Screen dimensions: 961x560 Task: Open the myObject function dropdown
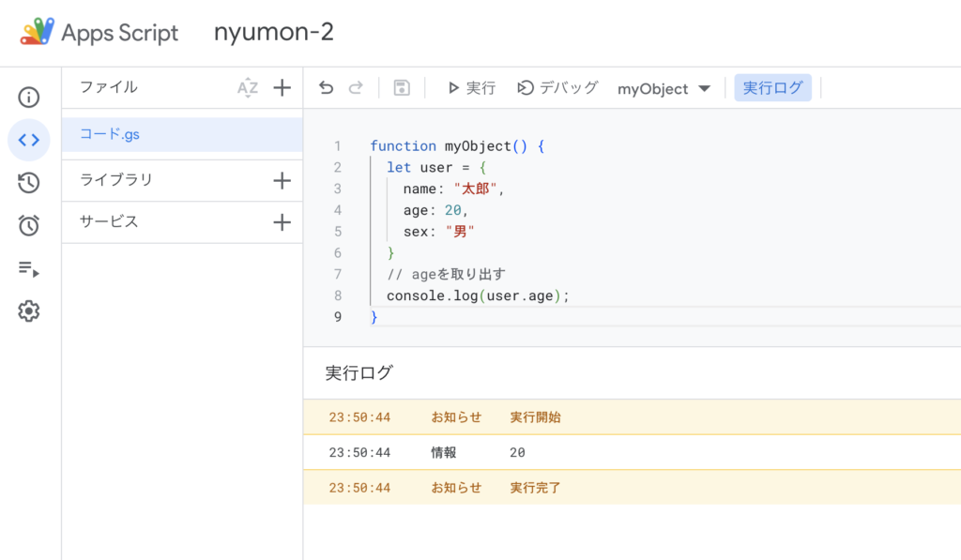664,89
